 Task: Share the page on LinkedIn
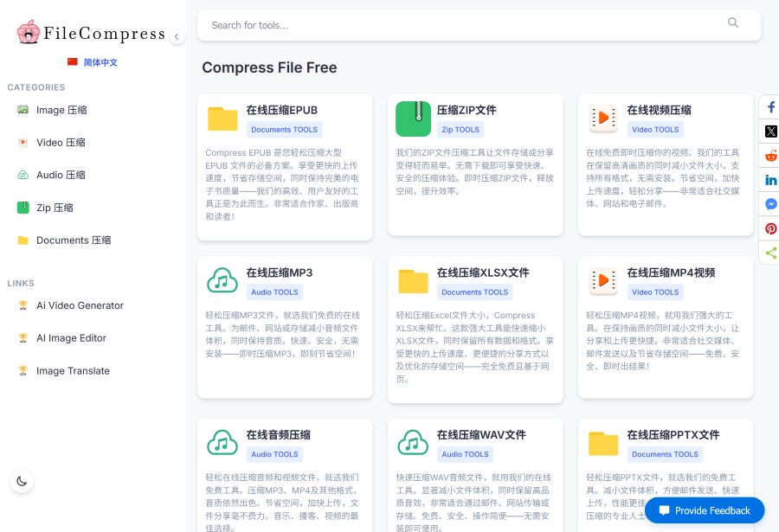point(769,179)
